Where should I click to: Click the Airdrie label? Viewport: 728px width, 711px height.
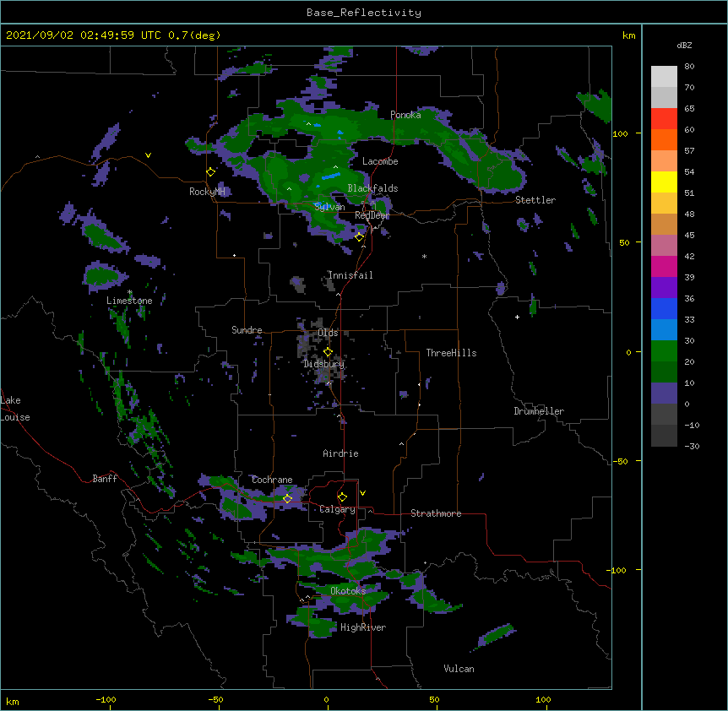[341, 453]
